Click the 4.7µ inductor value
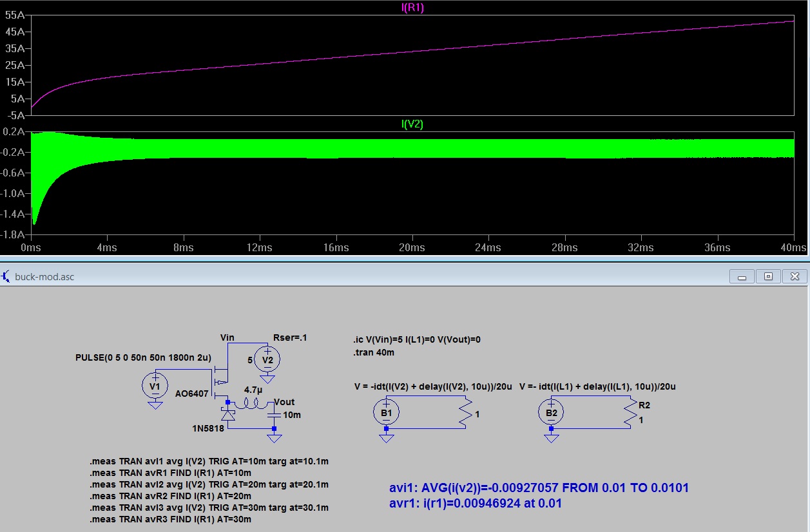The height and width of the screenshot is (532, 810). [x=252, y=390]
